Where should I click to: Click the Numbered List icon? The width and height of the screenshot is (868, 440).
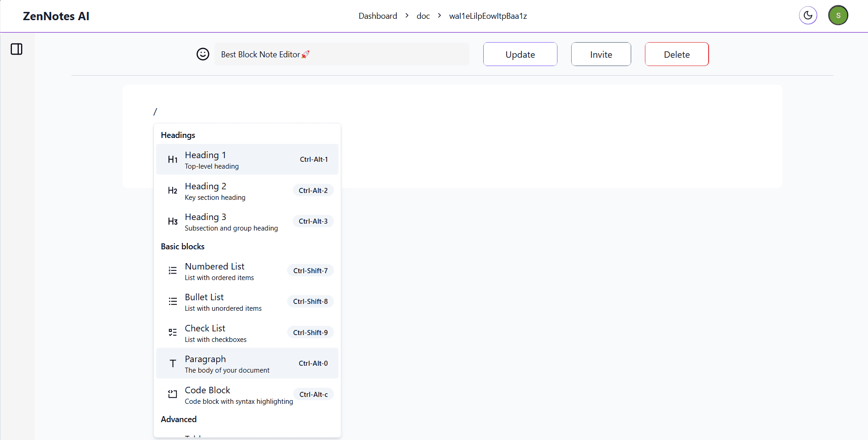(x=173, y=271)
